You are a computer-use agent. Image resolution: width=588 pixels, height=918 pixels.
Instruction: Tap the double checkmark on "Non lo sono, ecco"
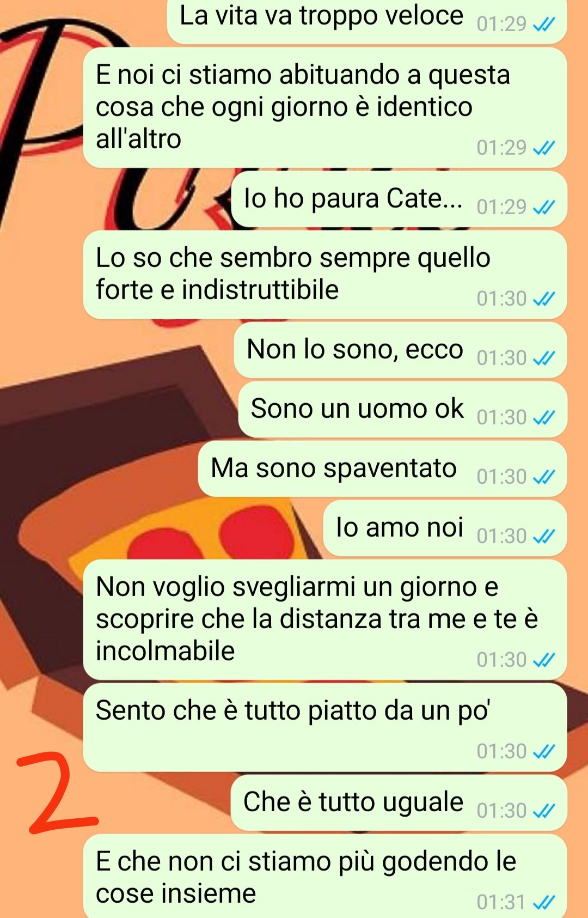tap(543, 358)
